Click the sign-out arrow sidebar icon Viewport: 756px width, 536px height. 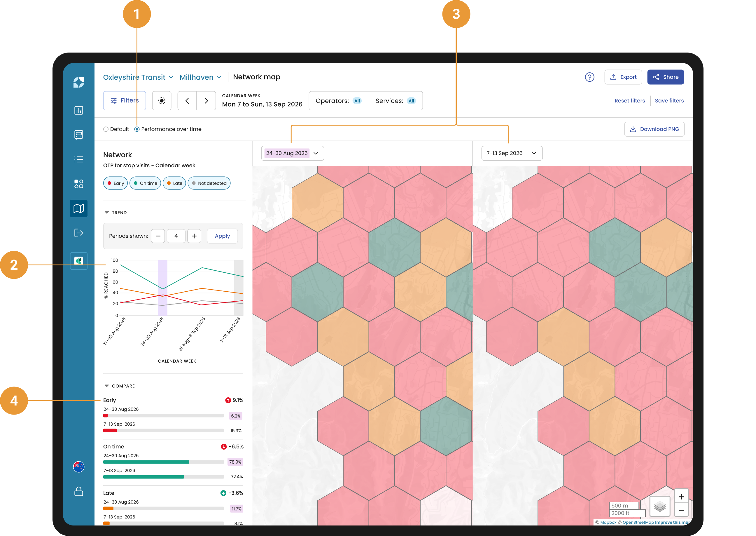78,233
